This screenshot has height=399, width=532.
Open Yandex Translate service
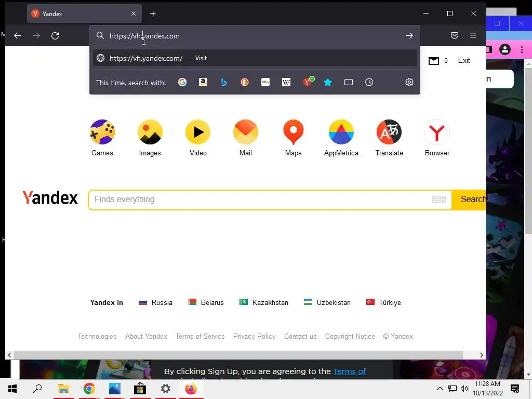389,138
